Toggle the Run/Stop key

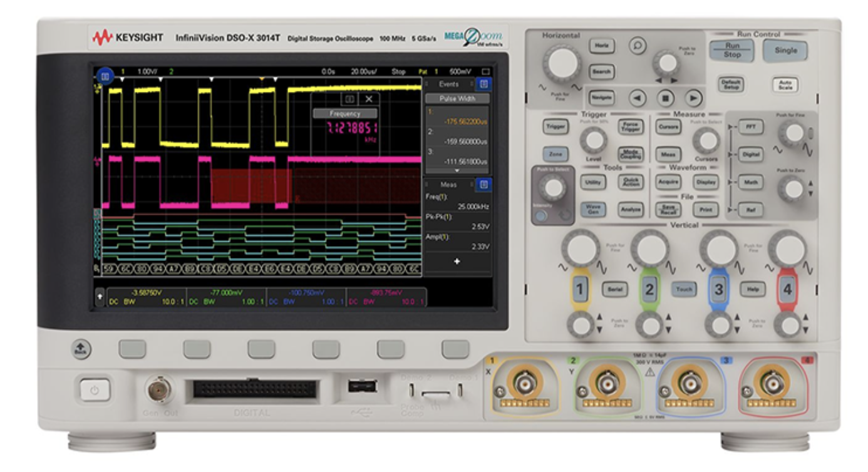click(731, 50)
